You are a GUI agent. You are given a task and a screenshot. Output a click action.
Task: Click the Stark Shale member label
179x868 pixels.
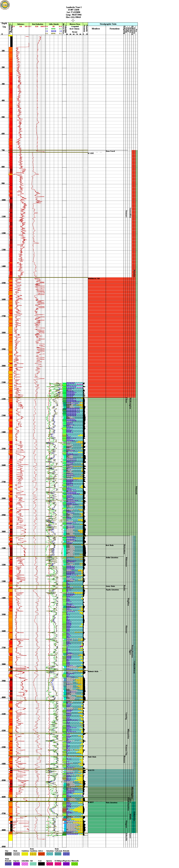coord(92,757)
